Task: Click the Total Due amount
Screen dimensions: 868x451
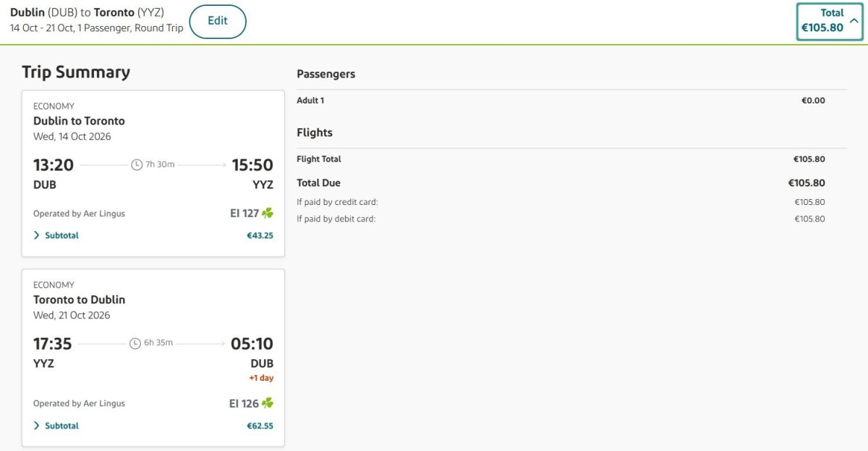Action: coord(807,183)
